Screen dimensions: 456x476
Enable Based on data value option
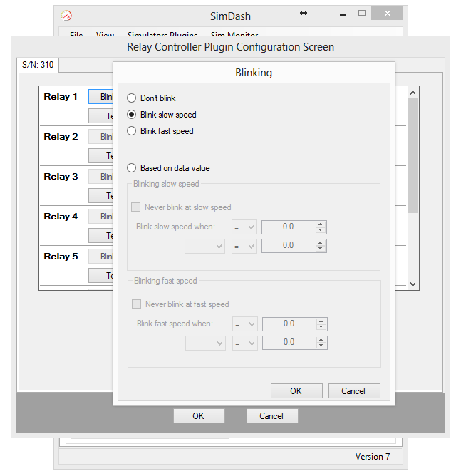[x=131, y=169]
